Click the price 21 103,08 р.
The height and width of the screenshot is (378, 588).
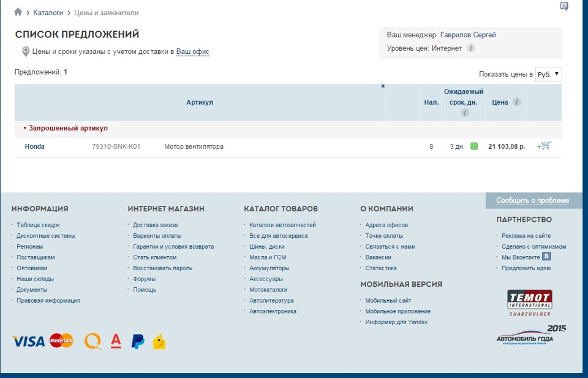(x=507, y=146)
